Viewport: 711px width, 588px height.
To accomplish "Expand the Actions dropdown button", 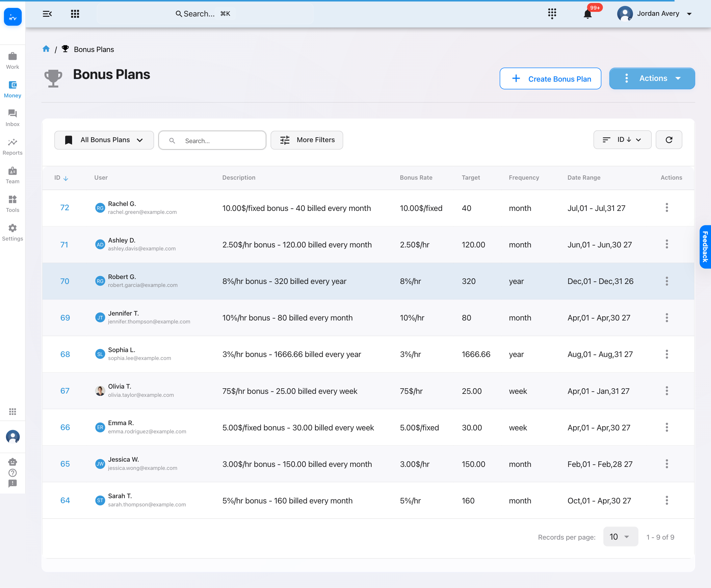I will (652, 79).
